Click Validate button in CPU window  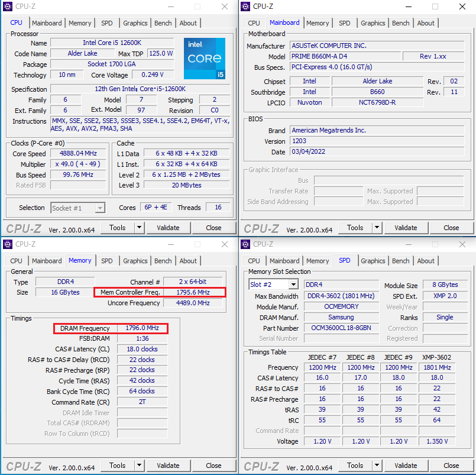coord(168,228)
